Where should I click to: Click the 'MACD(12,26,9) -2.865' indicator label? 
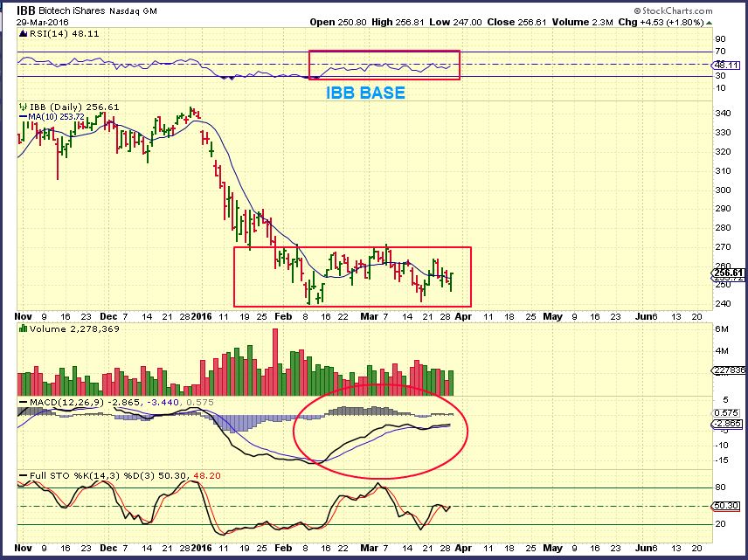tap(85, 403)
